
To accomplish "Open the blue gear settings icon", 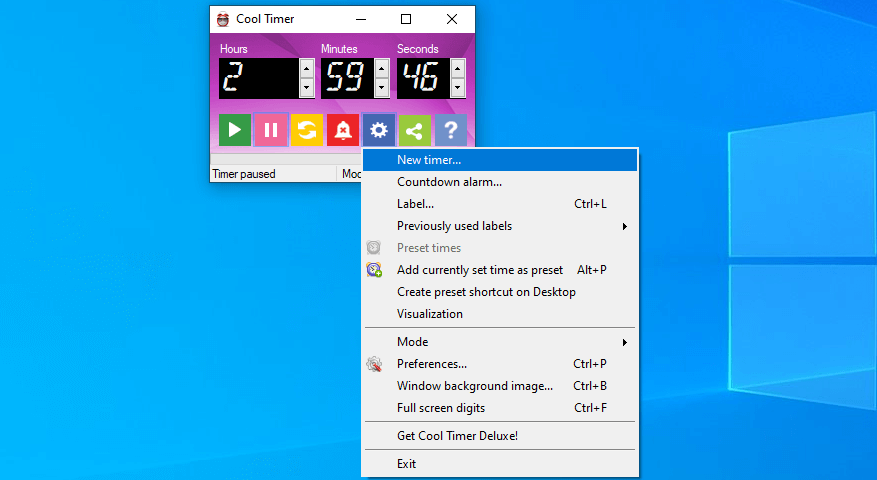I will (x=379, y=130).
